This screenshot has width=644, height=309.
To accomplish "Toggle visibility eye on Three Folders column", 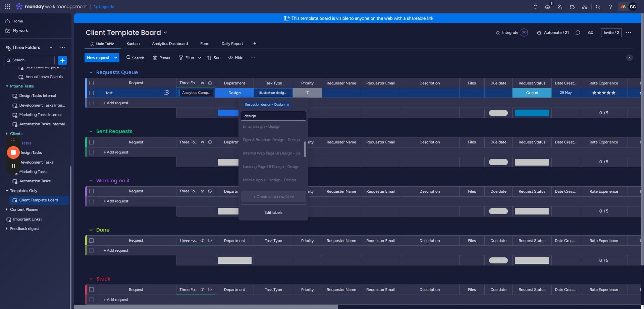I will (x=203, y=83).
